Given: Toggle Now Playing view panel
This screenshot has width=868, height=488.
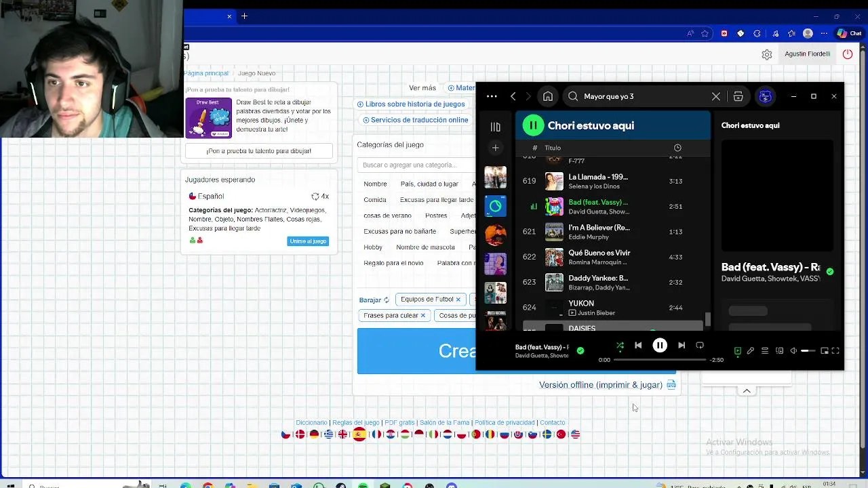Looking at the screenshot, I should pos(738,350).
